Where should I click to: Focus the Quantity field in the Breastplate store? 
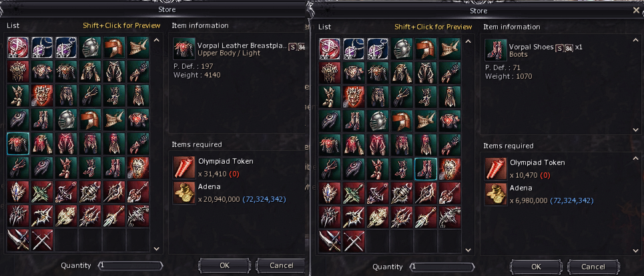131,265
